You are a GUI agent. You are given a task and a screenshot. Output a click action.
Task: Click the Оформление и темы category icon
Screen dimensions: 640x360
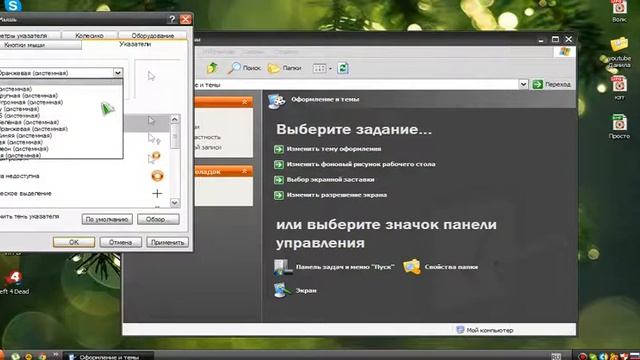[x=276, y=100]
